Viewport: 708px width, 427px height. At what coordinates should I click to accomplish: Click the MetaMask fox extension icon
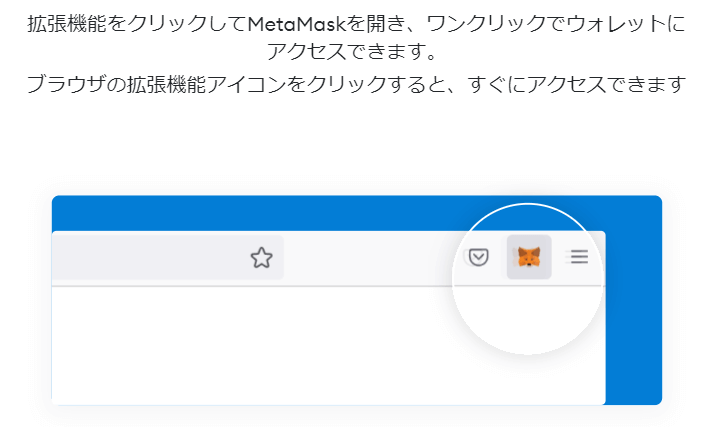[x=529, y=258]
